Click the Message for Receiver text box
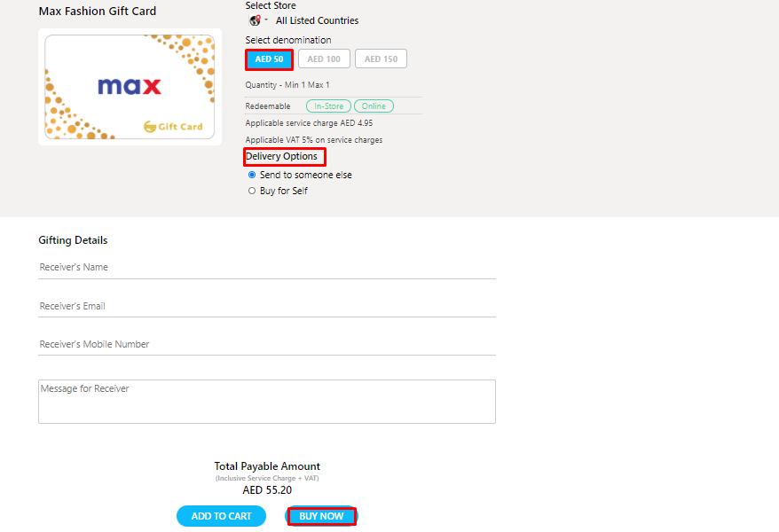This screenshot has height=532, width=779. [266, 401]
